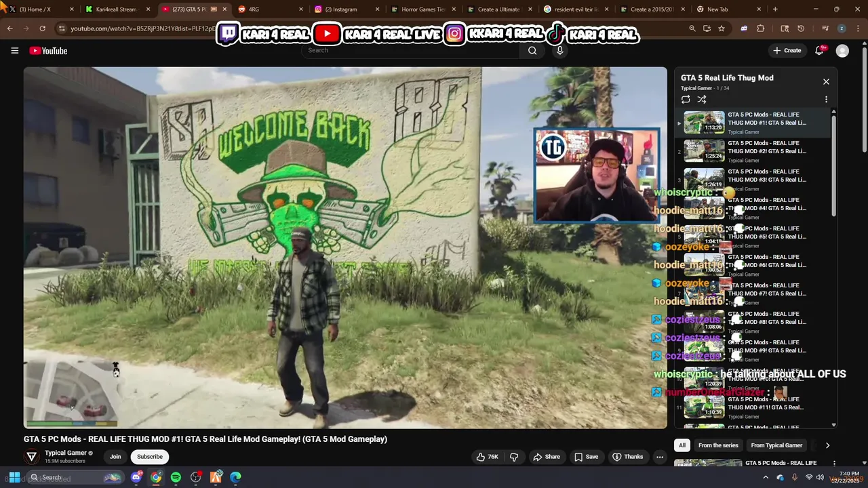Subscribe to Typical Gamer
The width and height of the screenshot is (868, 488).
point(150,457)
